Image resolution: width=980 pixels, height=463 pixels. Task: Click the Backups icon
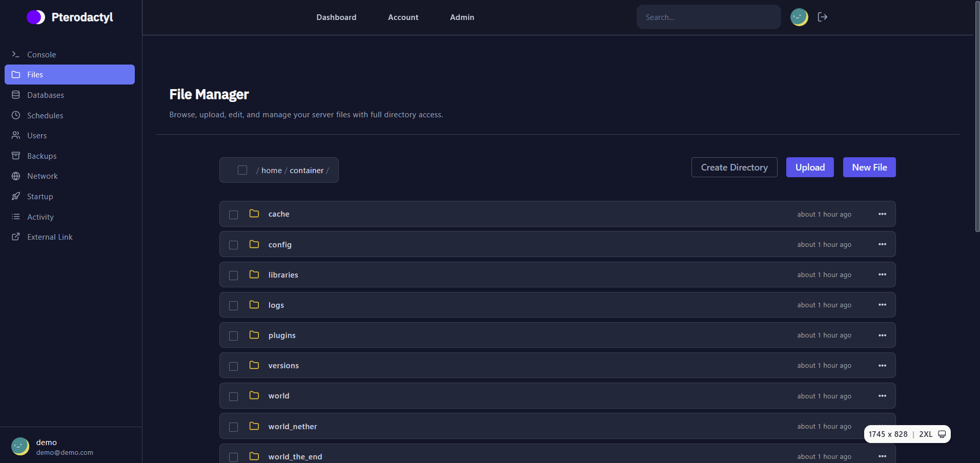[16, 156]
